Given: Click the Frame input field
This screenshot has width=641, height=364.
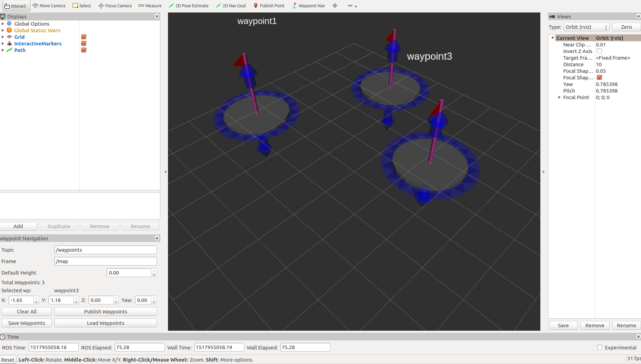Looking at the screenshot, I should [106, 261].
